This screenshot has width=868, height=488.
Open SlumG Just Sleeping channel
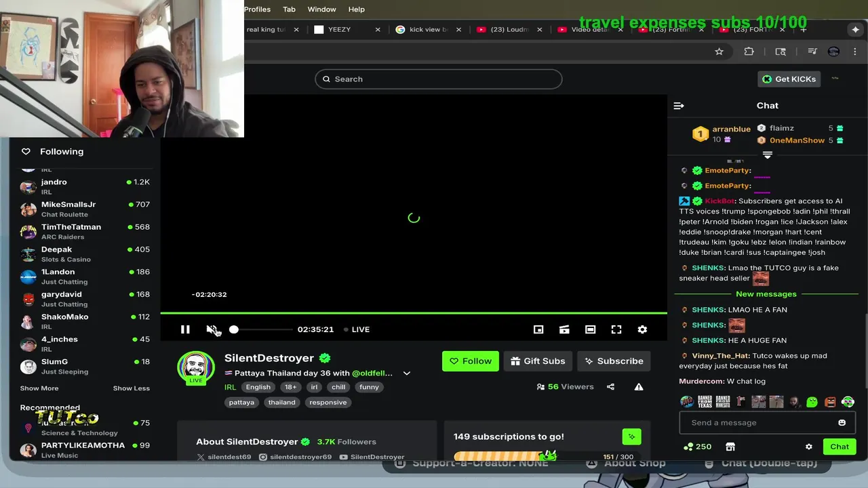coord(85,366)
